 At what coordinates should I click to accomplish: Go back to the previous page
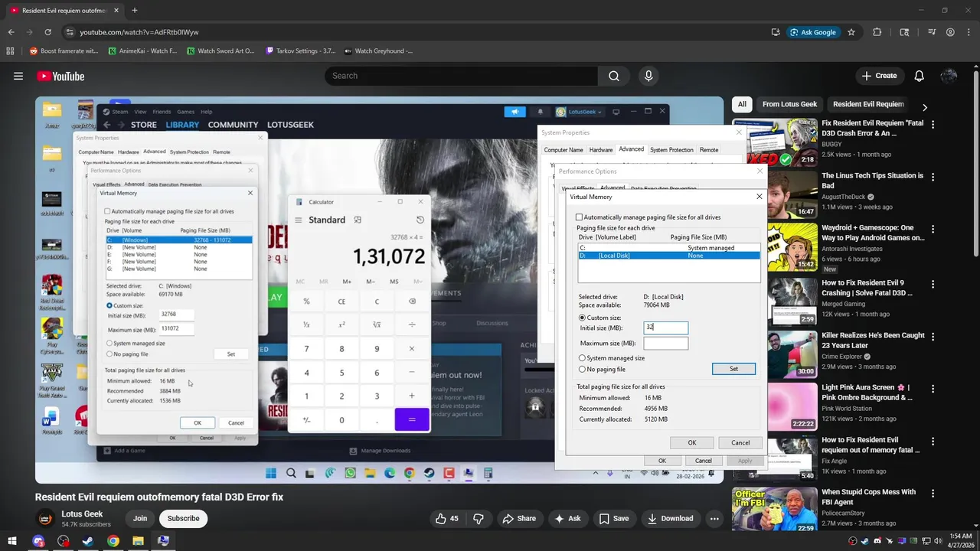tap(11, 32)
